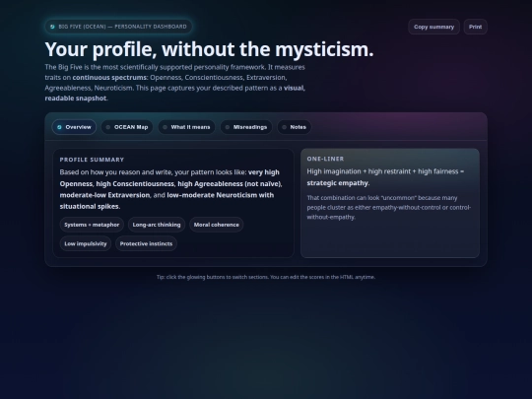Click the Low impulsivity tag
532x399 pixels.
point(85,243)
